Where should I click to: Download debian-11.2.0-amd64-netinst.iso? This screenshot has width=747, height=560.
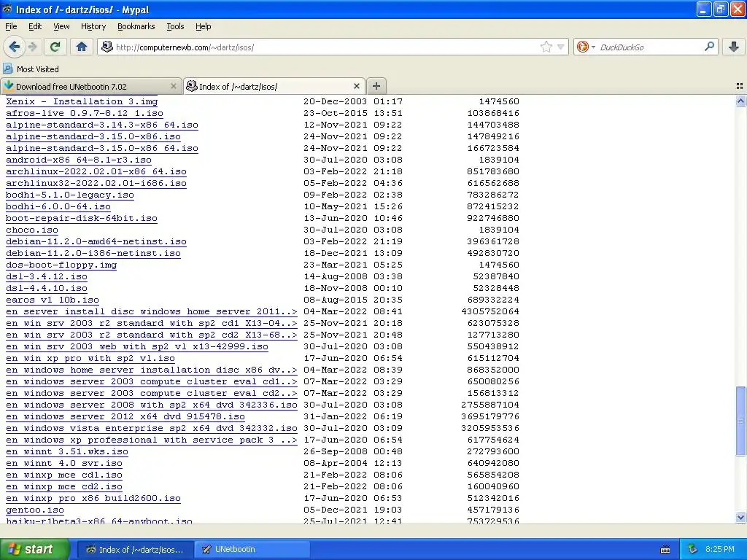click(96, 241)
